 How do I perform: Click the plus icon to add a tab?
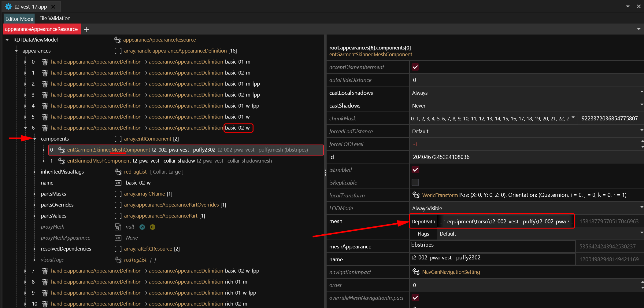click(x=86, y=29)
